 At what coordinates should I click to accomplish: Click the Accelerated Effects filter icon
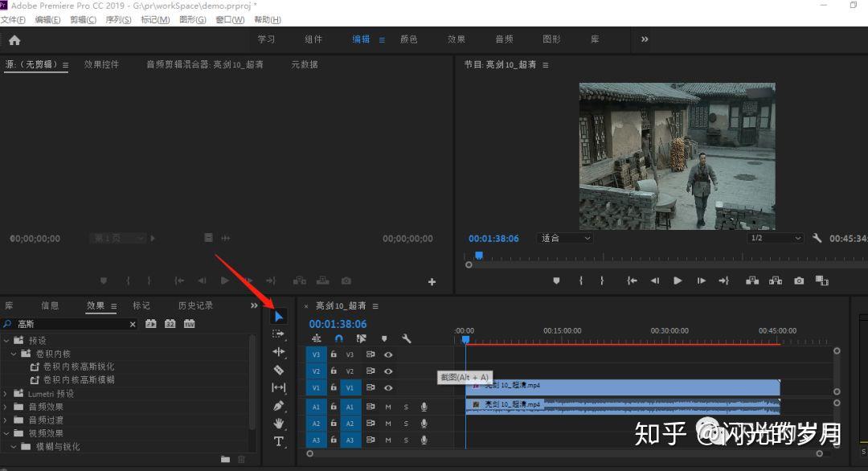150,324
